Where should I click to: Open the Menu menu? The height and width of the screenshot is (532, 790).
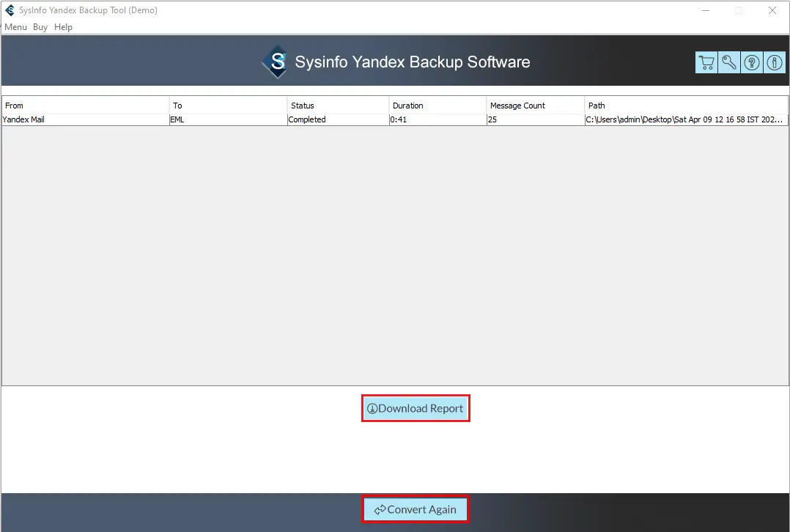[15, 27]
